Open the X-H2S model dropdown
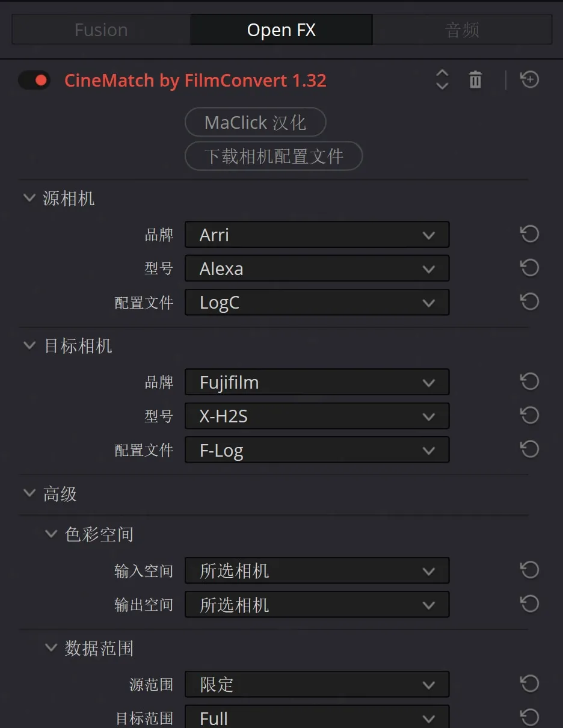 click(x=316, y=416)
